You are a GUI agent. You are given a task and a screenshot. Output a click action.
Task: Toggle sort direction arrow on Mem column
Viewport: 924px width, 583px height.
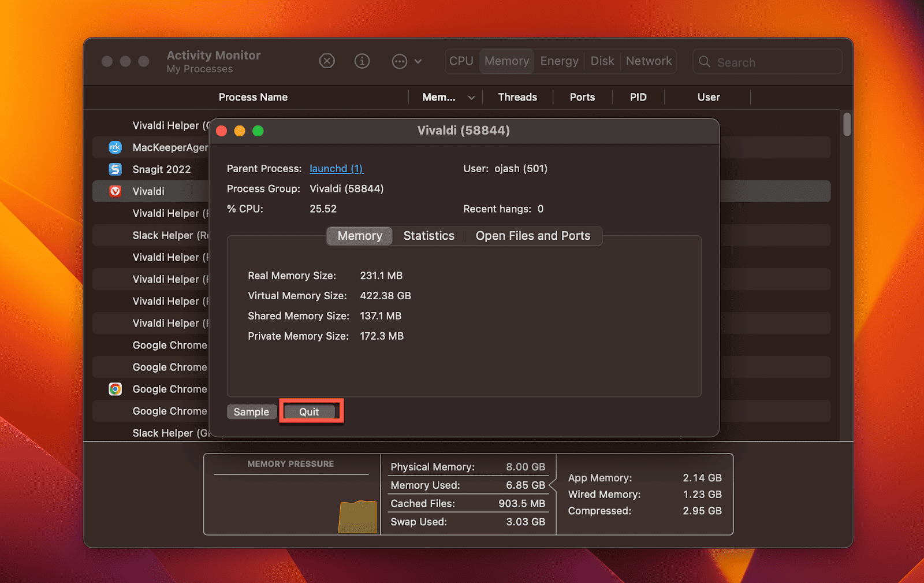click(x=471, y=98)
